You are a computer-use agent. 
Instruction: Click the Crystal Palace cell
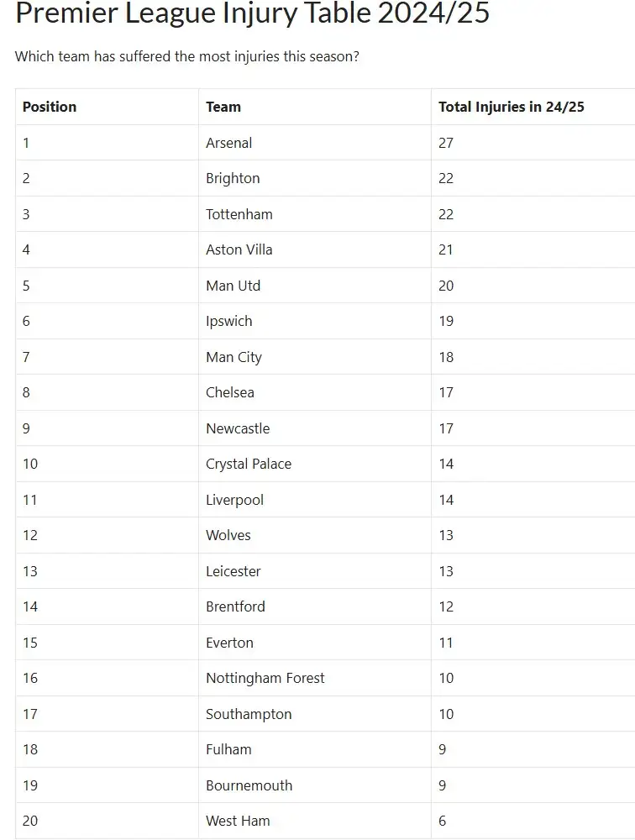click(x=249, y=464)
